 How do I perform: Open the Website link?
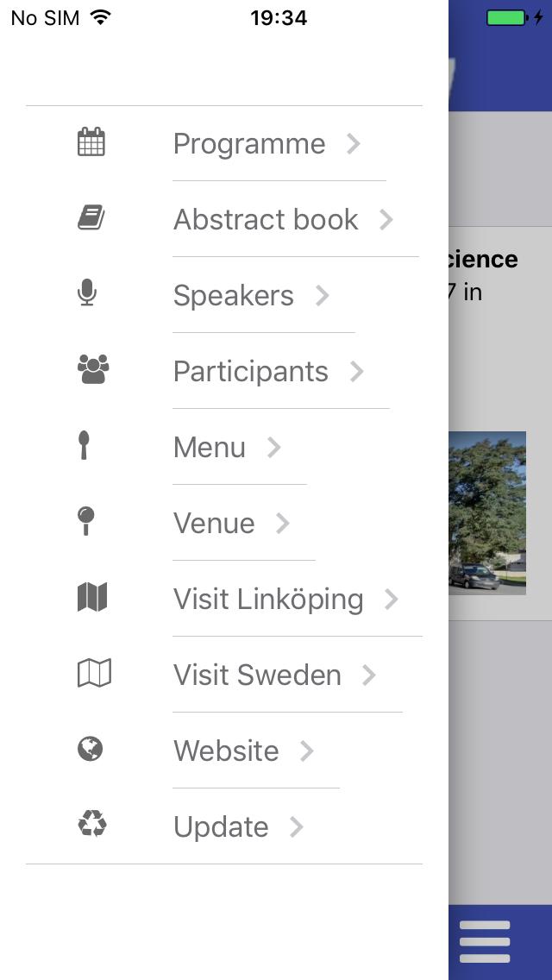tap(226, 751)
